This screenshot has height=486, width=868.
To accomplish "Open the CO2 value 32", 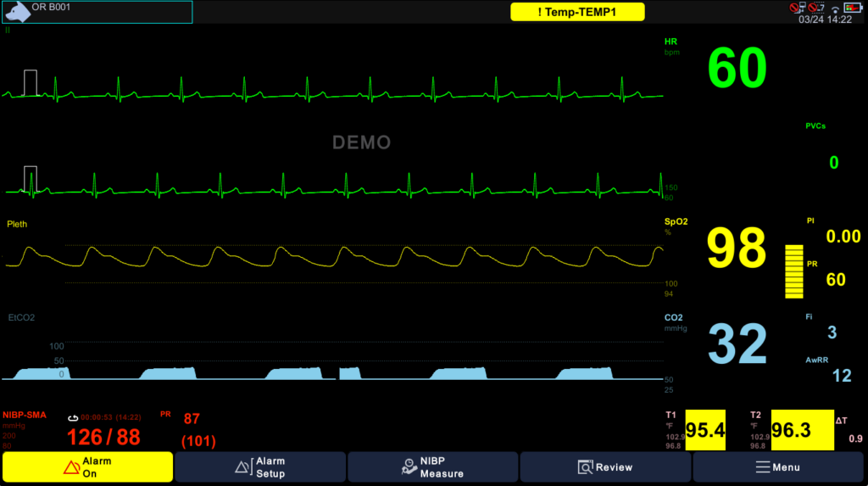I will [737, 344].
